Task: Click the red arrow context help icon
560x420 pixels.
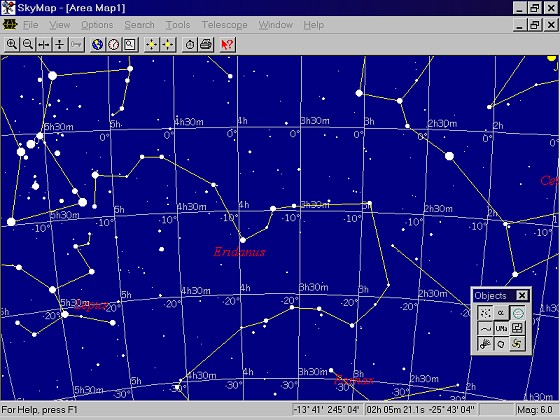Action: coord(228,45)
